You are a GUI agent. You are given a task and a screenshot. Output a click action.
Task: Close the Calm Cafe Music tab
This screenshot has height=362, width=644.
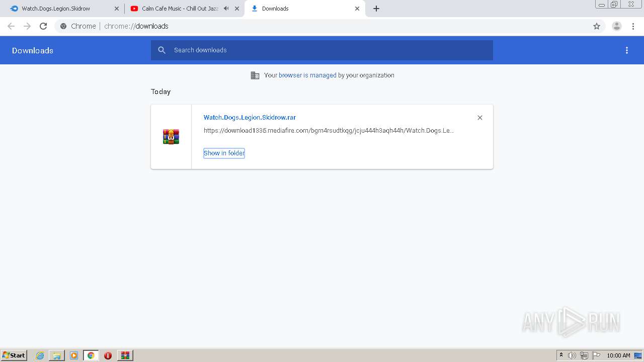click(x=237, y=9)
